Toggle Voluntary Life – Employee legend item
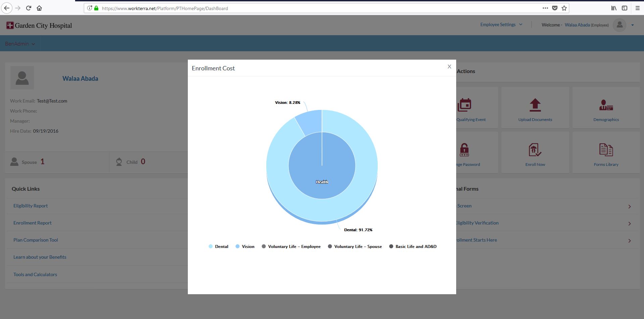This screenshot has width=644, height=319. (x=291, y=247)
